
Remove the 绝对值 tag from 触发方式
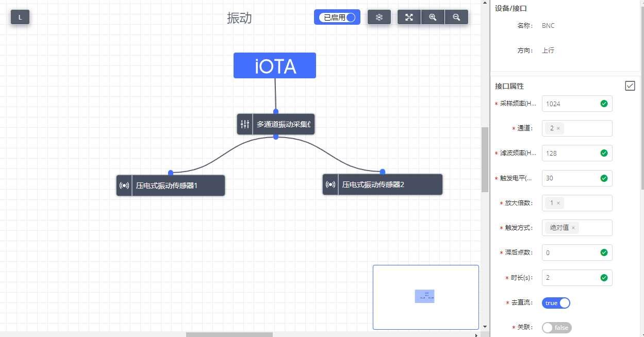(573, 228)
